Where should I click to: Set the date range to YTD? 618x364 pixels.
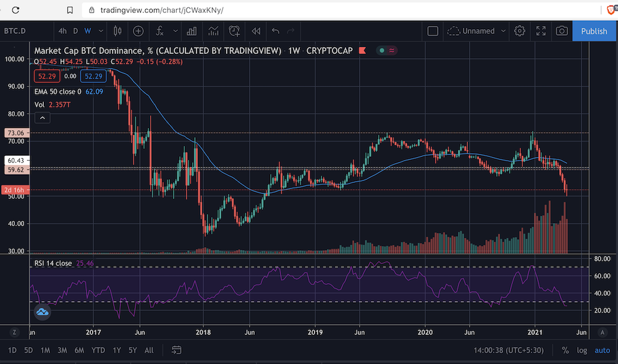pos(98,350)
